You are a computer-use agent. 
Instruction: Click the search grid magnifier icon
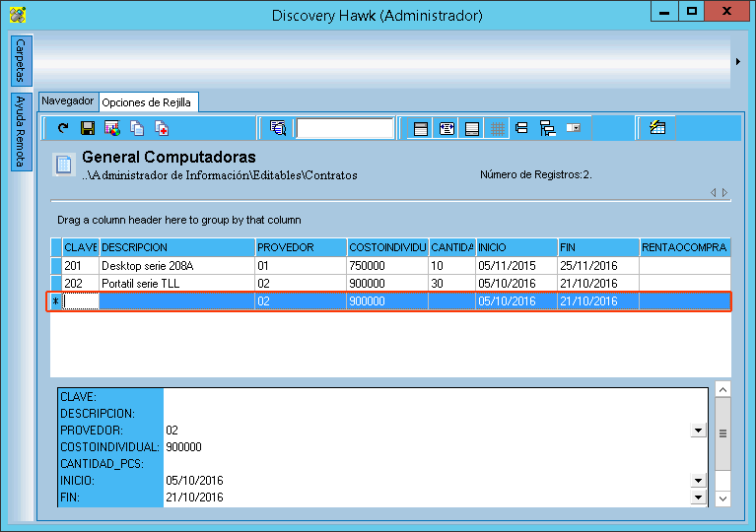click(x=278, y=128)
